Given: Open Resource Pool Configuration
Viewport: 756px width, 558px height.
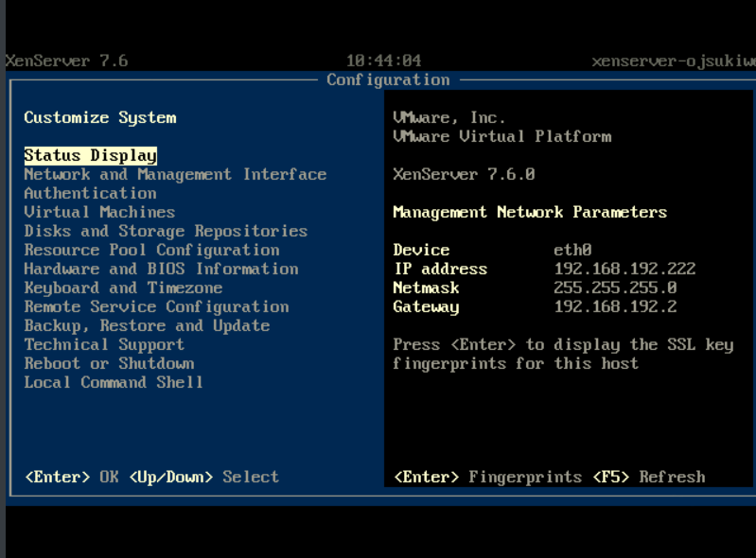Looking at the screenshot, I should [x=152, y=250].
